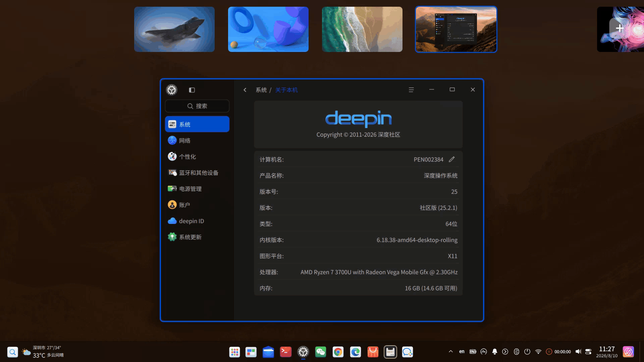Open 系统更新 settings

[x=197, y=237]
